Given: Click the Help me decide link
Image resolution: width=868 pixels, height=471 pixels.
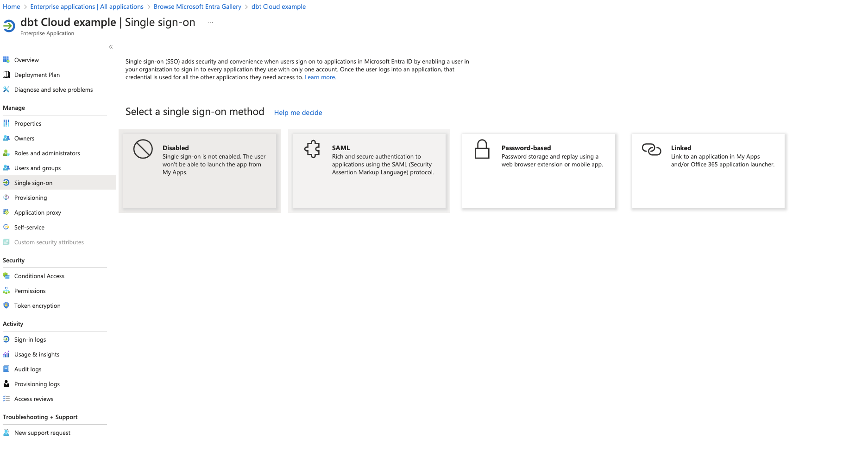Looking at the screenshot, I should click(x=298, y=112).
